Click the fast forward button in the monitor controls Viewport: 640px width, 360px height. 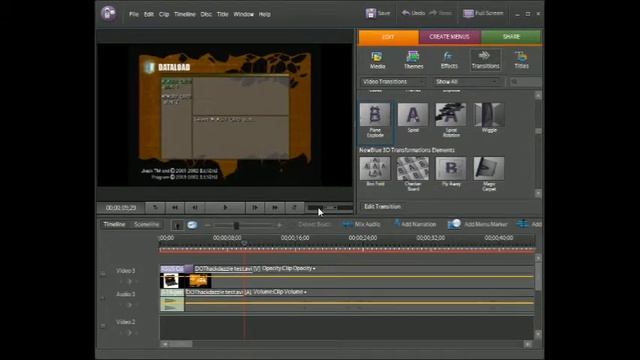tap(275, 208)
